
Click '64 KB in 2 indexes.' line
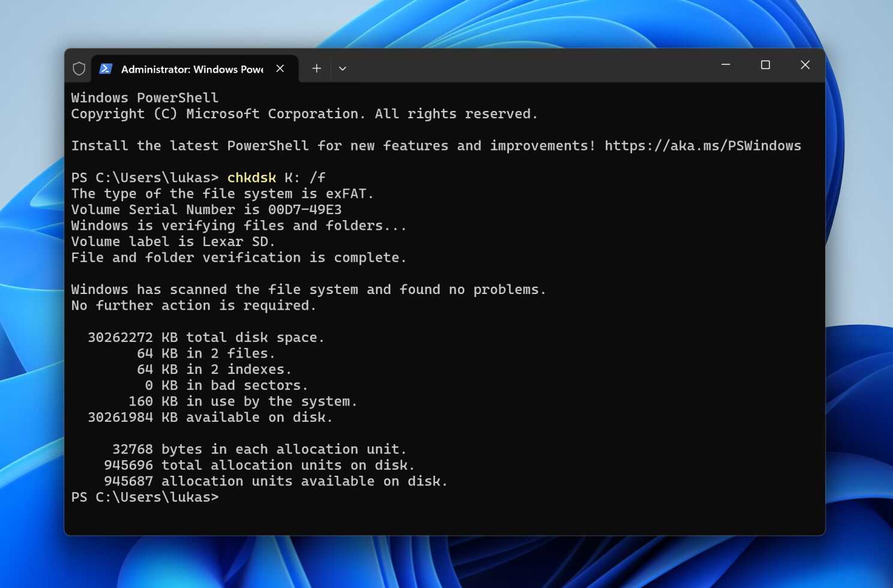coord(214,369)
